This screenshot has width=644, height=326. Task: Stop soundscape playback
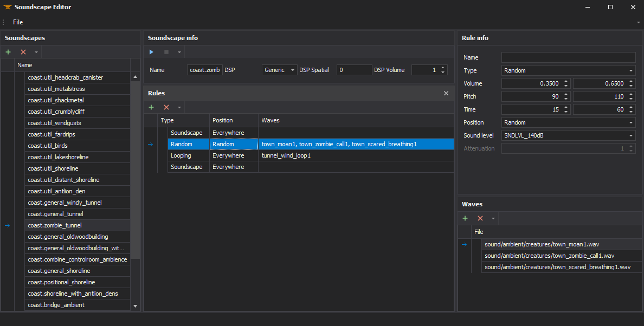(166, 52)
